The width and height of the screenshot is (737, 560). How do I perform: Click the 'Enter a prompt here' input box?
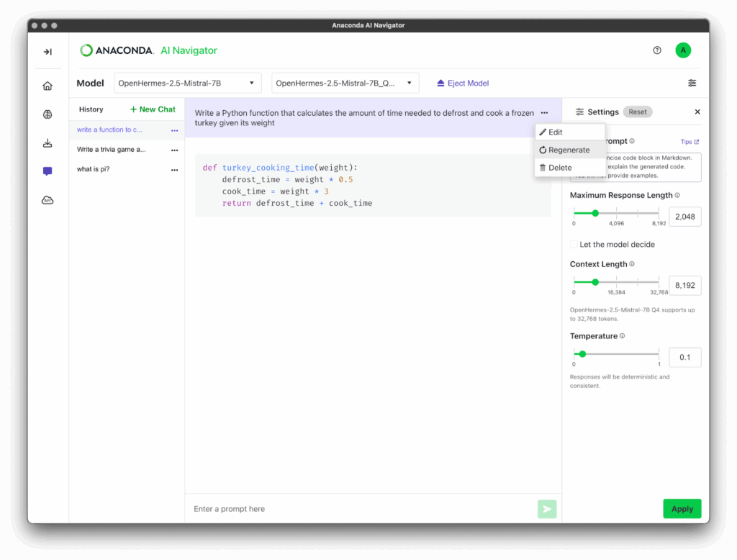coord(362,509)
